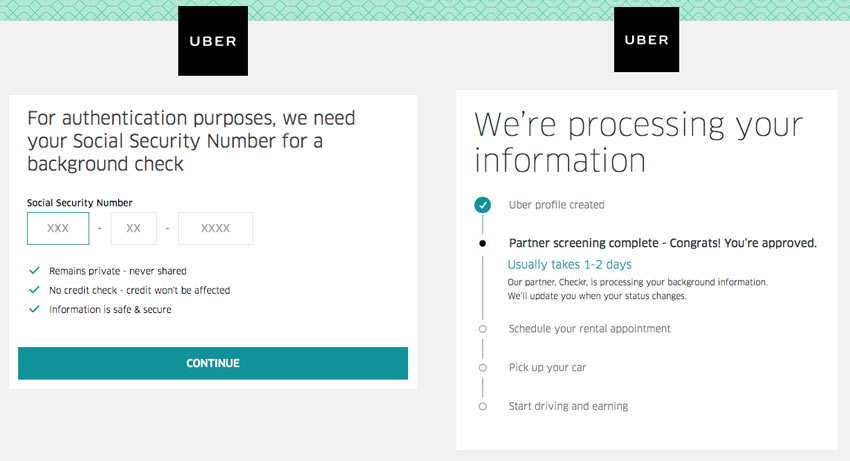Click checkmark next to "No credit check"

(35, 290)
